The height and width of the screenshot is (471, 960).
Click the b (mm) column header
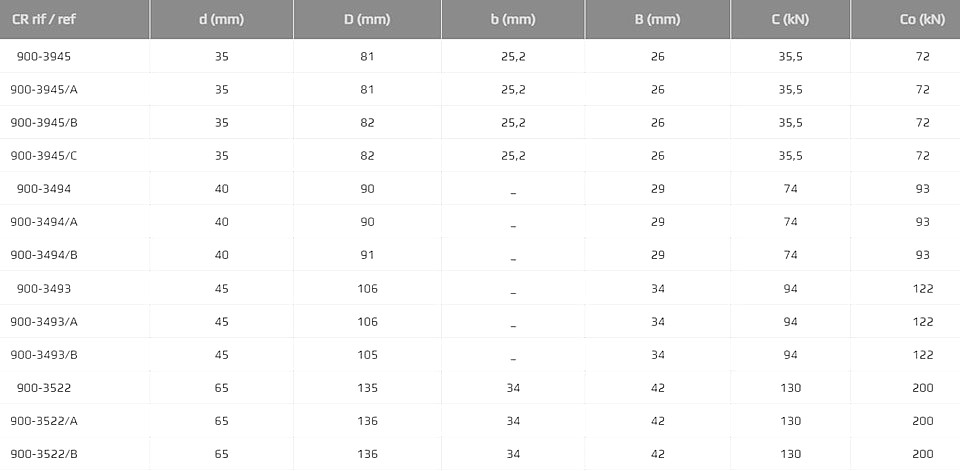pyautogui.click(x=513, y=19)
